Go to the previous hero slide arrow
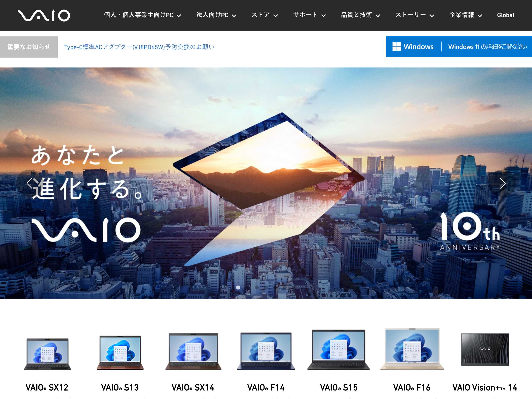This screenshot has width=532, height=399. [x=29, y=183]
